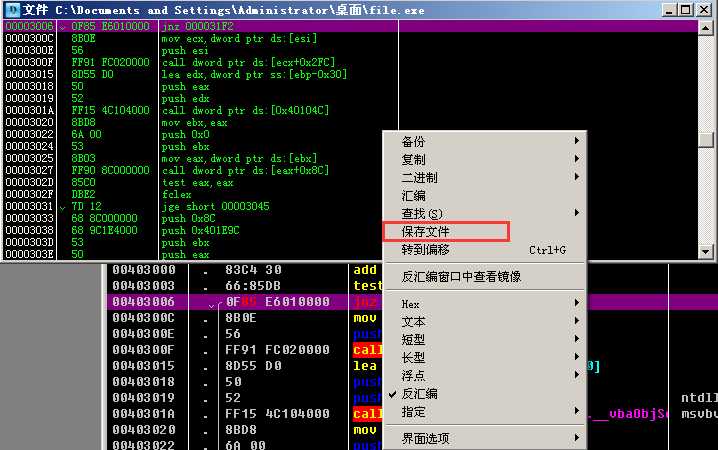Select address 00403000 in background disassembly

(x=144, y=270)
